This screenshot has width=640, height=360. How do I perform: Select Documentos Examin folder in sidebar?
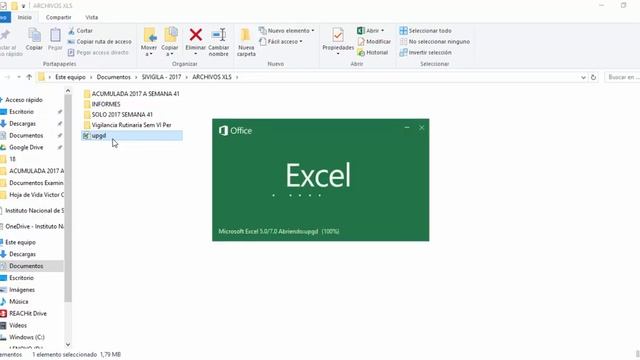click(36, 182)
